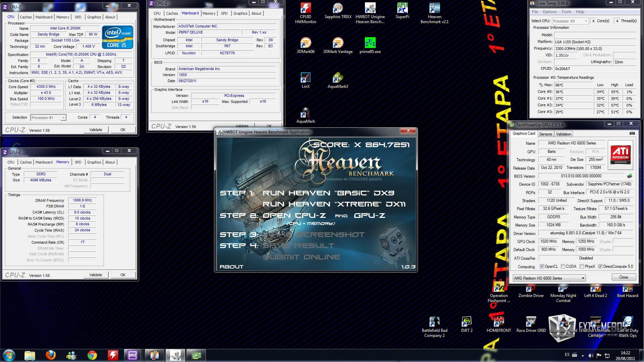This screenshot has width=644, height=362.
Task: Click the ATI Radeon logo in GPU-Z
Action: (621, 155)
